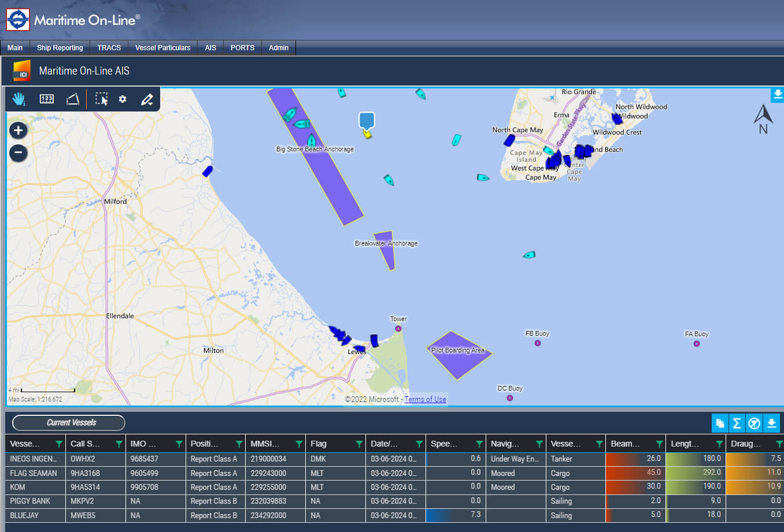The image size is (784, 532).
Task: Open filter for Vessel type column
Action: (600, 444)
